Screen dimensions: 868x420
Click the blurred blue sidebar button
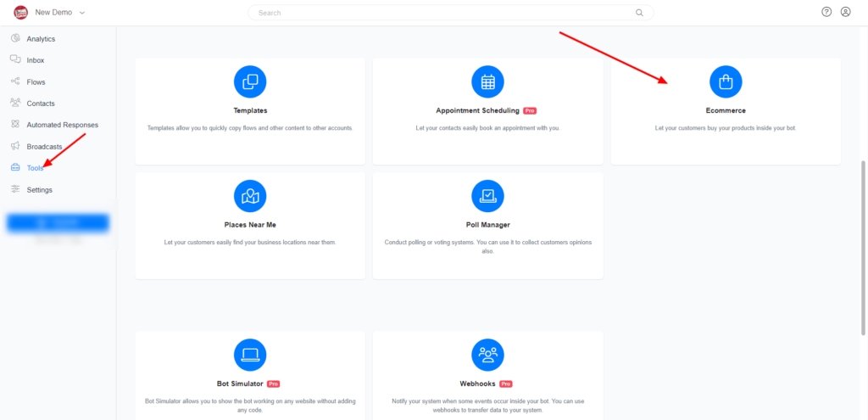pyautogui.click(x=58, y=222)
